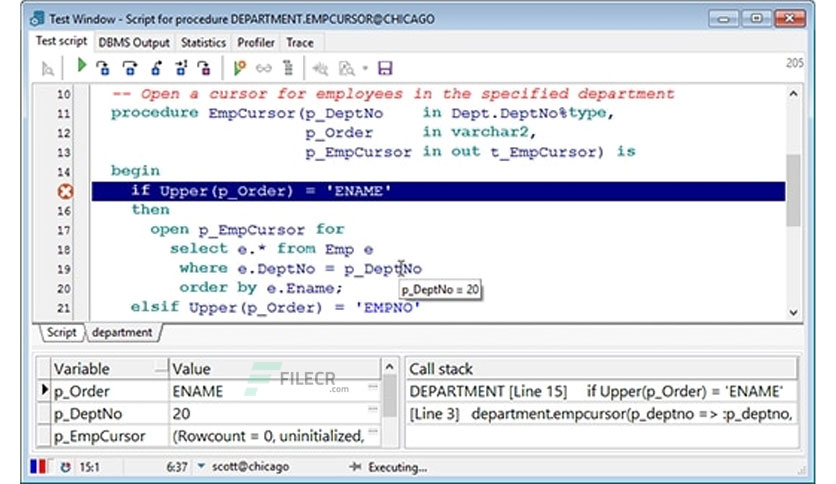This screenshot has width=836, height=484.
Task: Click the stacked list toolbar icon
Action: [x=288, y=68]
